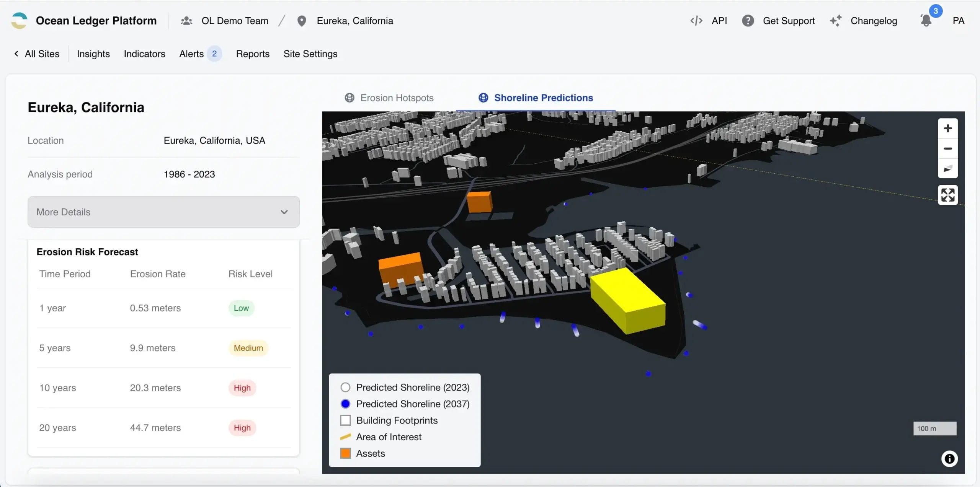Open the notifications bell icon
980x487 pixels.
coord(926,21)
